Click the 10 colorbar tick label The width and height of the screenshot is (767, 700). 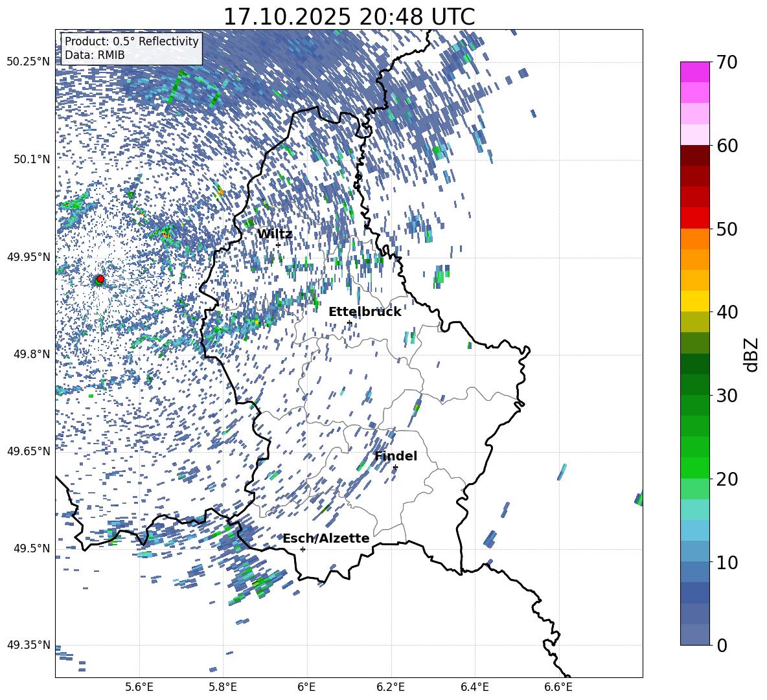(727, 562)
